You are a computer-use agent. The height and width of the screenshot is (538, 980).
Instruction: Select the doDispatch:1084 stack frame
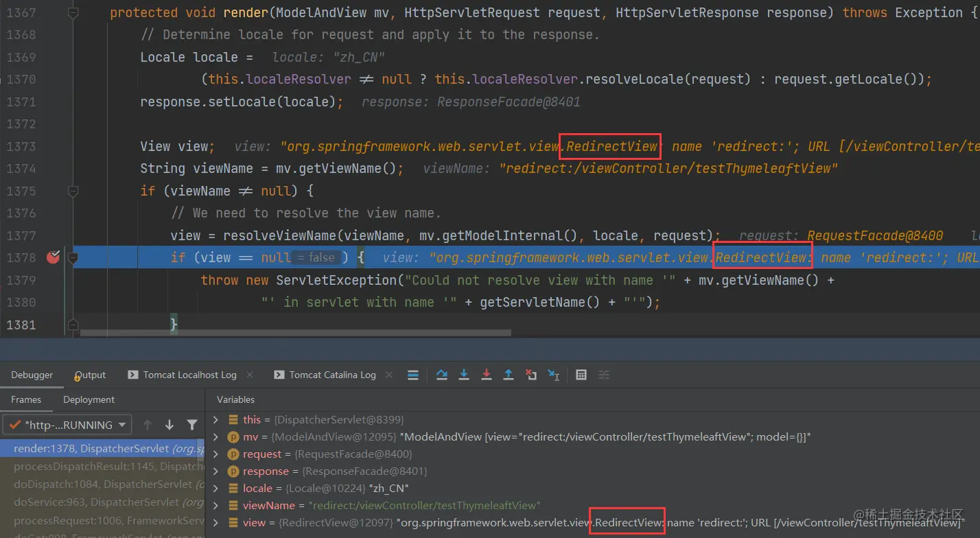(x=102, y=484)
